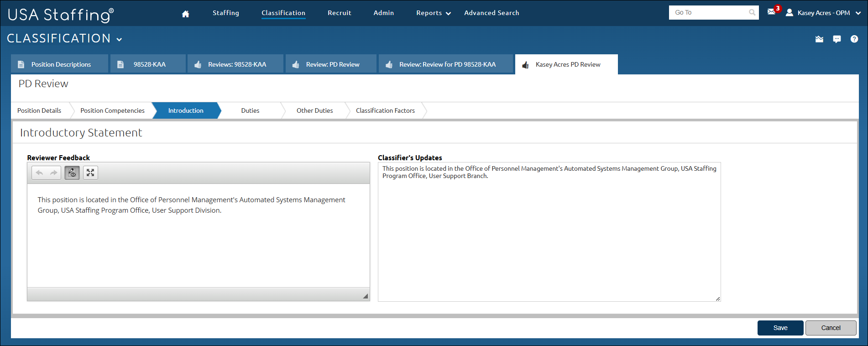This screenshot has width=868, height=346.
Task: Click the Introductory Statement heading
Action: pyautogui.click(x=81, y=132)
